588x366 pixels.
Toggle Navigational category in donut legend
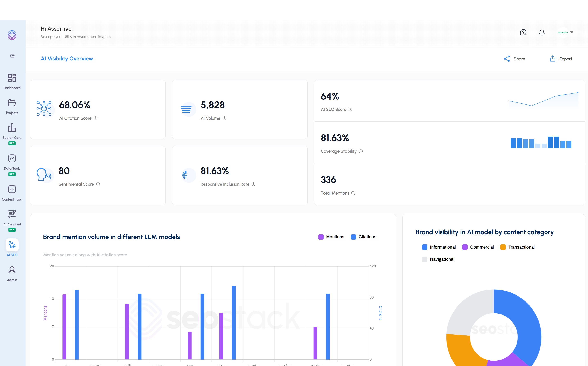click(438, 259)
